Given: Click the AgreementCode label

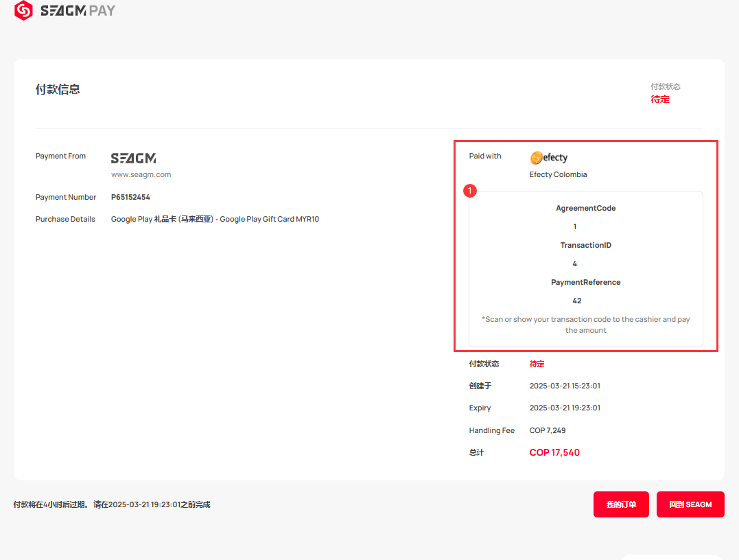Looking at the screenshot, I should tap(586, 208).
